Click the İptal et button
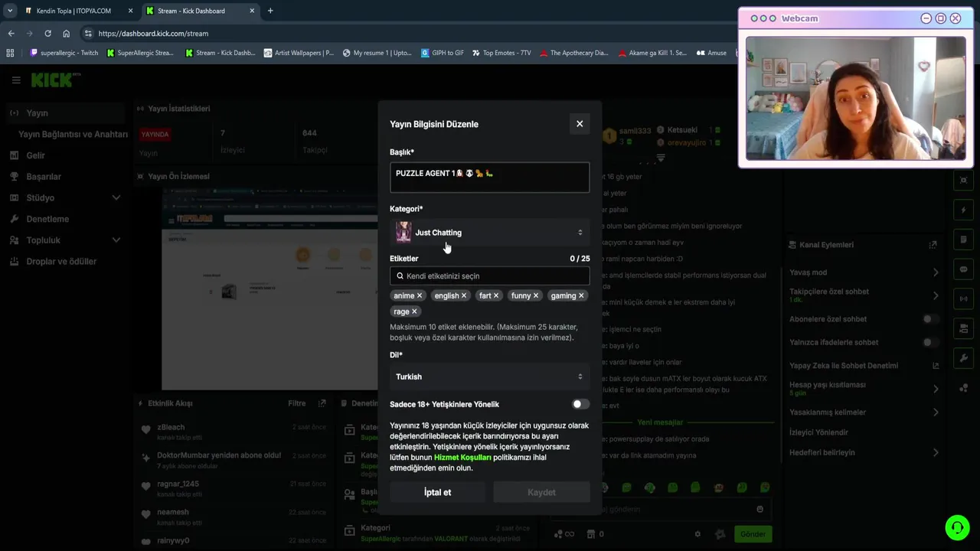 tap(438, 492)
